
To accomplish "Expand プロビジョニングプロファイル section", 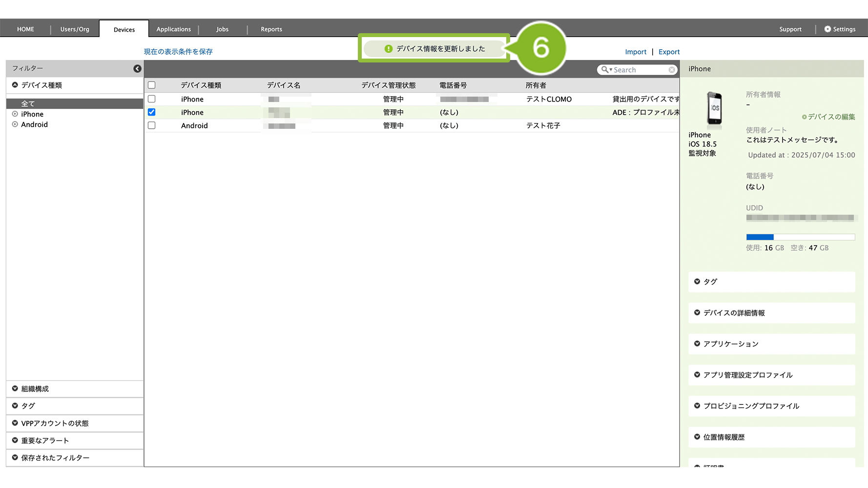I will click(x=772, y=406).
